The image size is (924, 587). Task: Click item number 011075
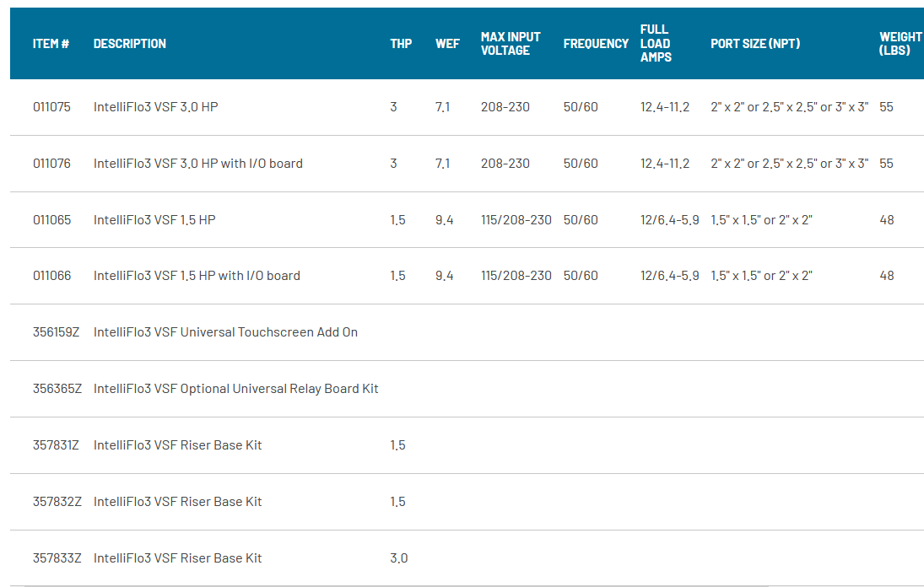(x=51, y=107)
